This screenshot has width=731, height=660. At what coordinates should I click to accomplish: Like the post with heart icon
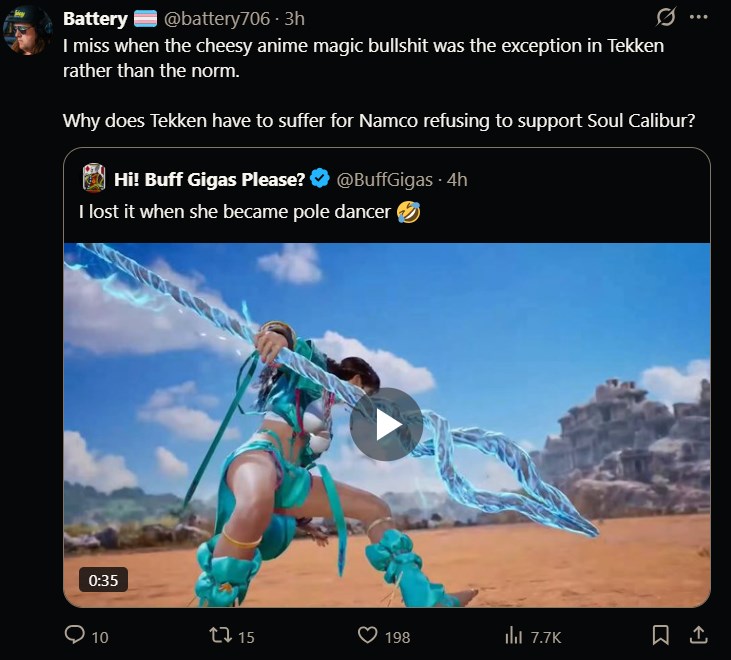[367, 635]
